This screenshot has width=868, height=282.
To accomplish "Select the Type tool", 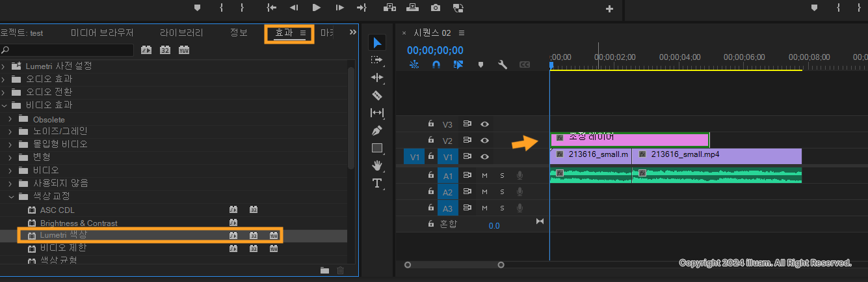I will [x=377, y=183].
